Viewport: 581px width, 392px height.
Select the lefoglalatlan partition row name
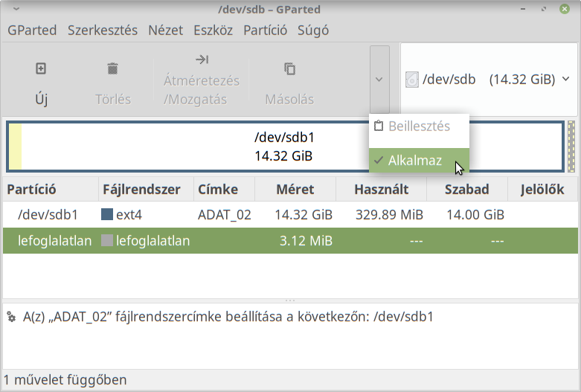(54, 241)
